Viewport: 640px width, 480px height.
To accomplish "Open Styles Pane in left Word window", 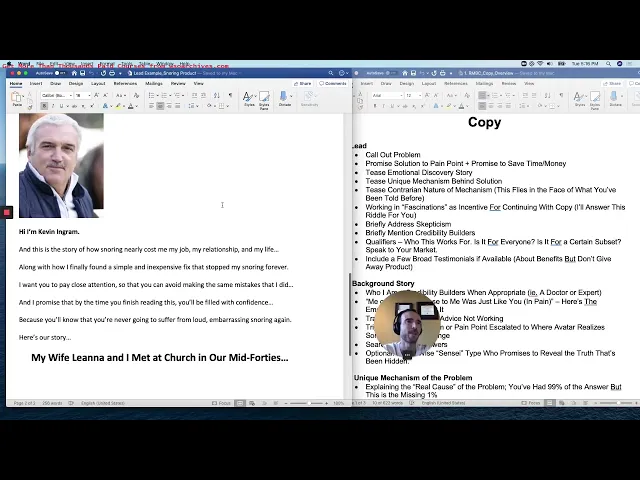I will pos(264,100).
